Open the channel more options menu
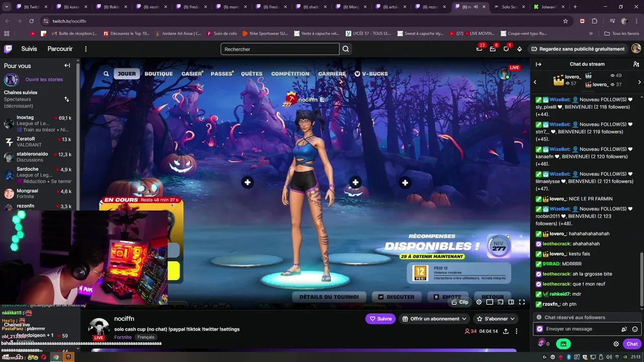The height and width of the screenshot is (362, 644). click(x=516, y=331)
